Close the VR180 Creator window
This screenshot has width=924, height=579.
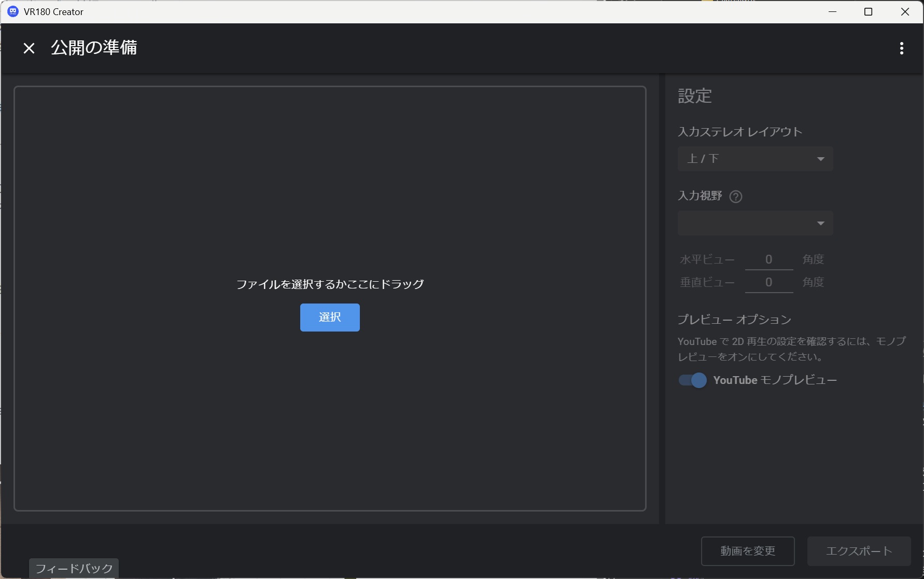click(x=905, y=11)
